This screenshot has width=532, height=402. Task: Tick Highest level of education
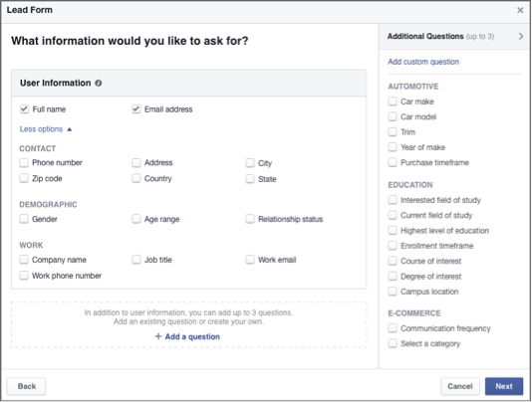393,231
